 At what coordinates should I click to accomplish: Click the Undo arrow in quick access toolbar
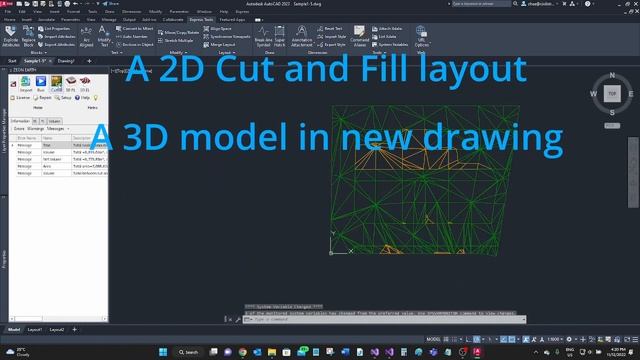[76, 4]
